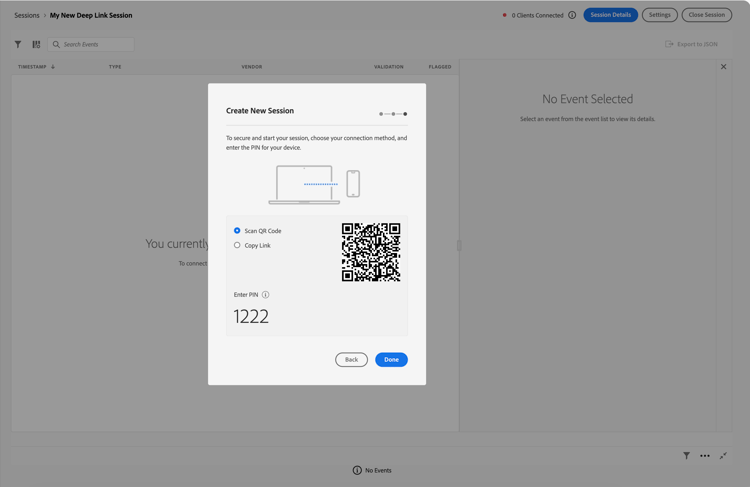The width and height of the screenshot is (750, 487).
Task: Click My New Deep Link Session breadcrumb
Action: pyautogui.click(x=91, y=15)
